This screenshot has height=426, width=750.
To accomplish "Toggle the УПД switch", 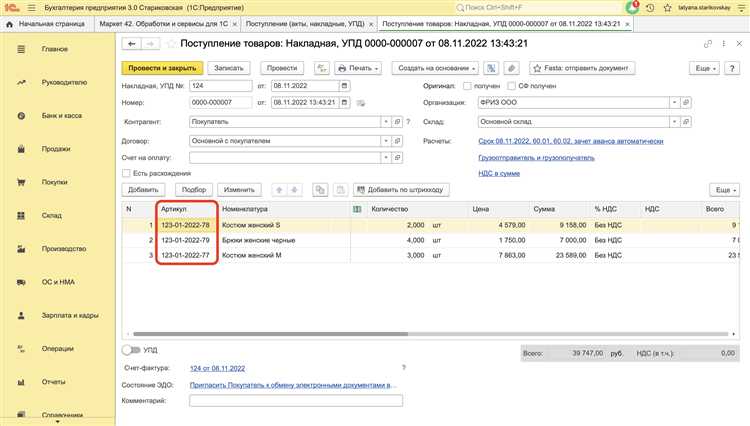I will coord(131,350).
